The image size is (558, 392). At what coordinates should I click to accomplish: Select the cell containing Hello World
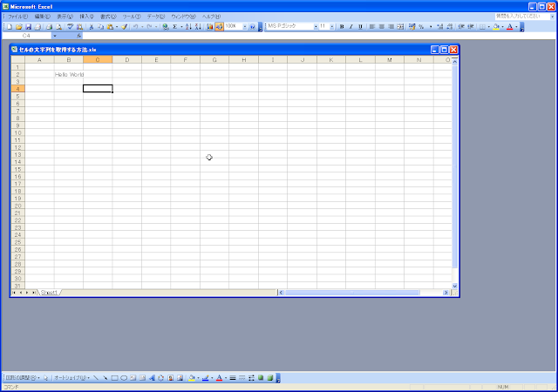[69, 74]
